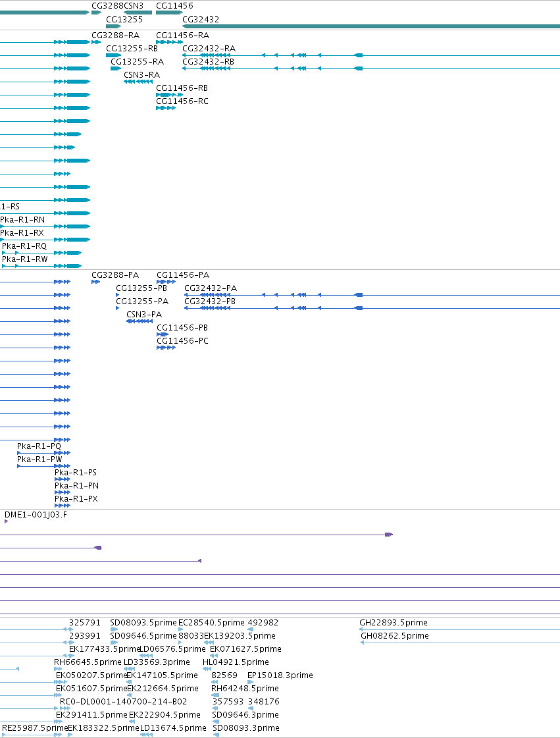Click the DME1-001J03.F feature
The width and height of the screenshot is (560, 738).
6,521
